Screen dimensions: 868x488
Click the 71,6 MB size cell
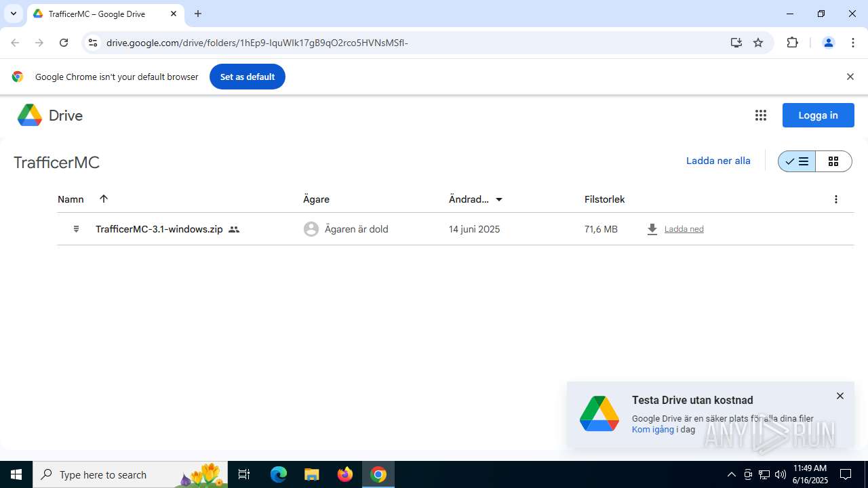[x=601, y=229]
